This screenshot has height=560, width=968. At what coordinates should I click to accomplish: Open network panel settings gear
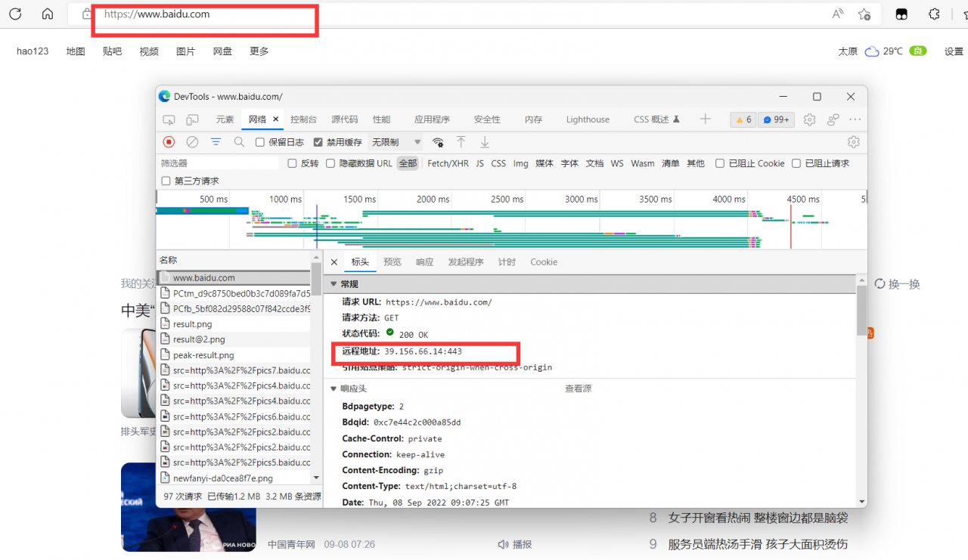click(854, 142)
